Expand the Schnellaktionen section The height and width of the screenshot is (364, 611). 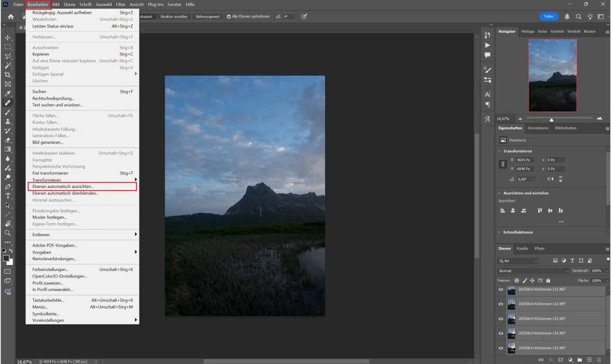499,232
